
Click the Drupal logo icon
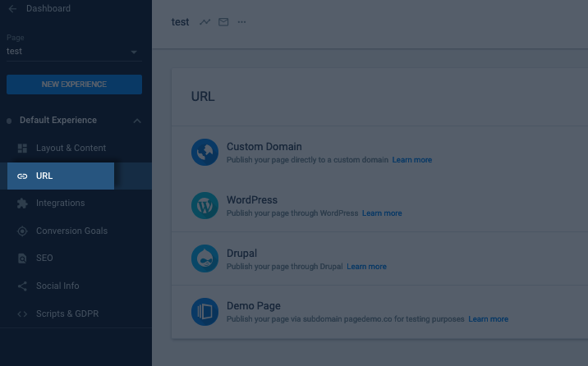[204, 258]
